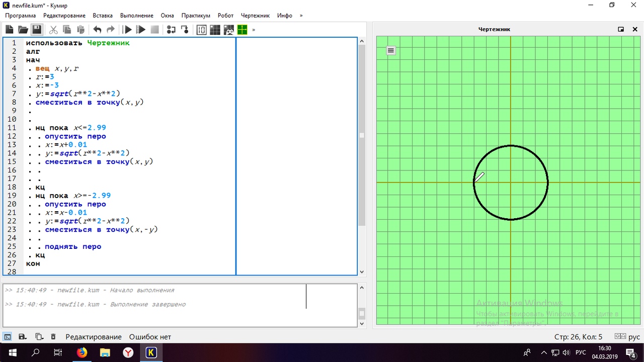Toggle docking of the Чертежник panel
The width and height of the screenshot is (644, 362).
tap(621, 29)
